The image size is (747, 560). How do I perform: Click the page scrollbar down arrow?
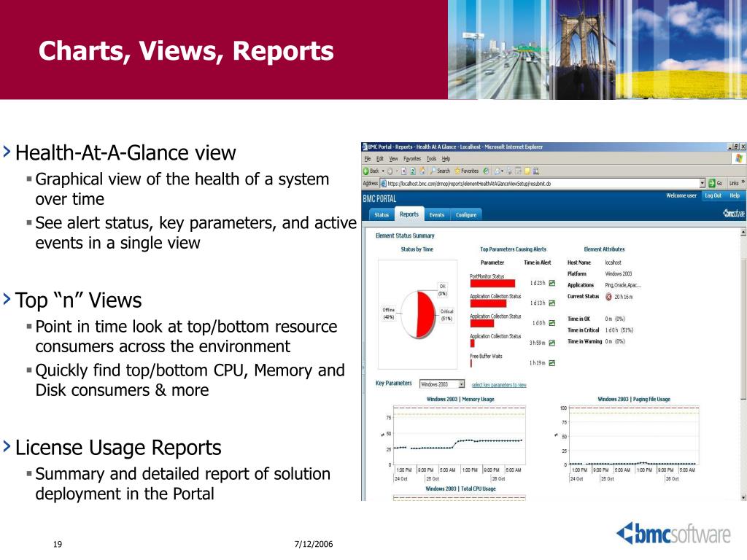[743, 497]
